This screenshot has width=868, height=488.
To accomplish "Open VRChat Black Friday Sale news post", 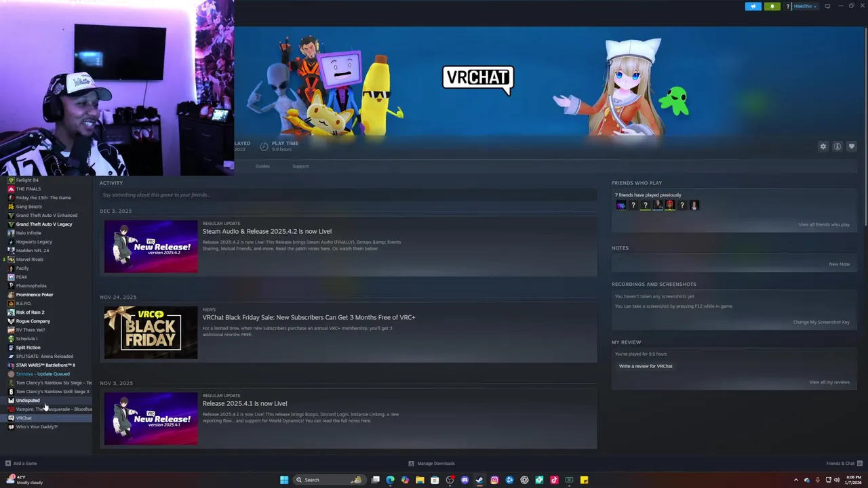I will pos(309,317).
